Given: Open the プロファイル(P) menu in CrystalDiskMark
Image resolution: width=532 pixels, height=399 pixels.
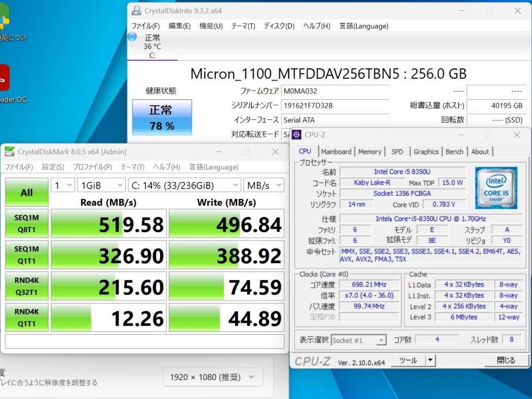Looking at the screenshot, I should (92, 167).
